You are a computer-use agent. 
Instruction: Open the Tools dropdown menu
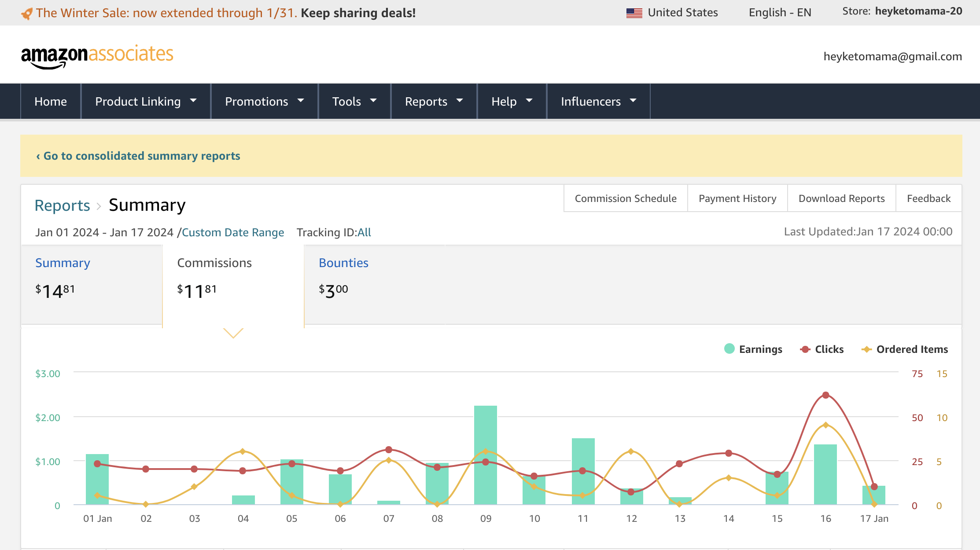(354, 101)
